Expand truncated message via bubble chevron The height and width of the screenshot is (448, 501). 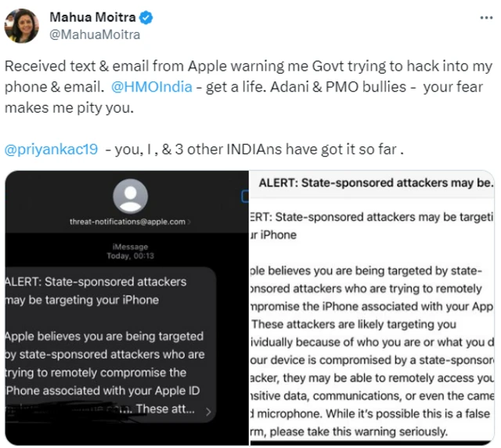(x=208, y=410)
